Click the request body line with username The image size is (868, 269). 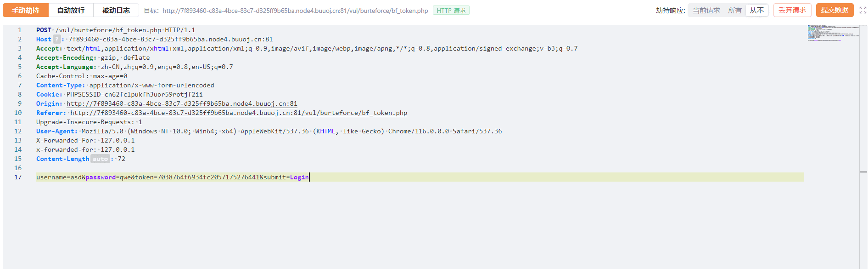172,177
